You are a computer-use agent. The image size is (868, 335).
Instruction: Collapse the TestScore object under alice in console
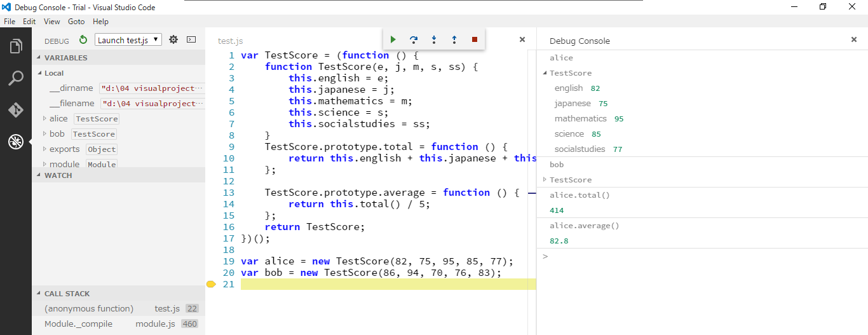pos(545,73)
